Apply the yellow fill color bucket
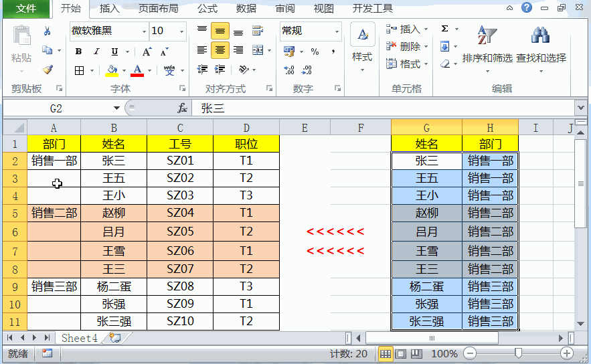591x364 pixels. 112,70
